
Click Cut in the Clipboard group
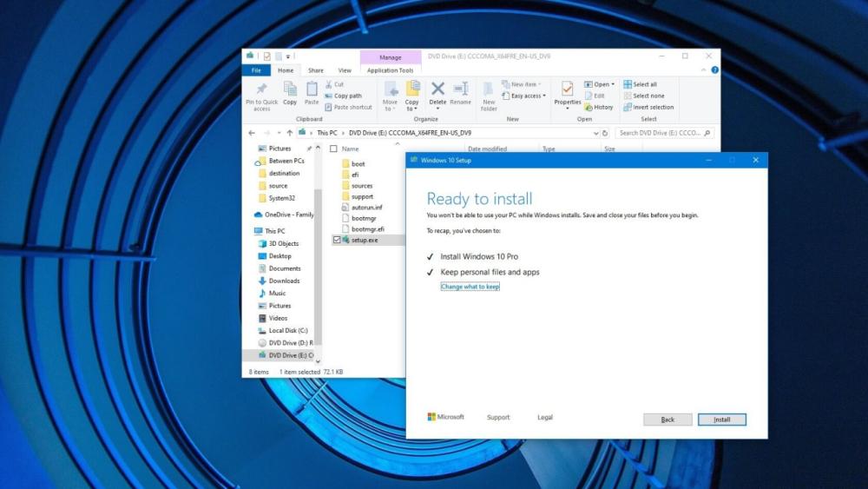(334, 84)
